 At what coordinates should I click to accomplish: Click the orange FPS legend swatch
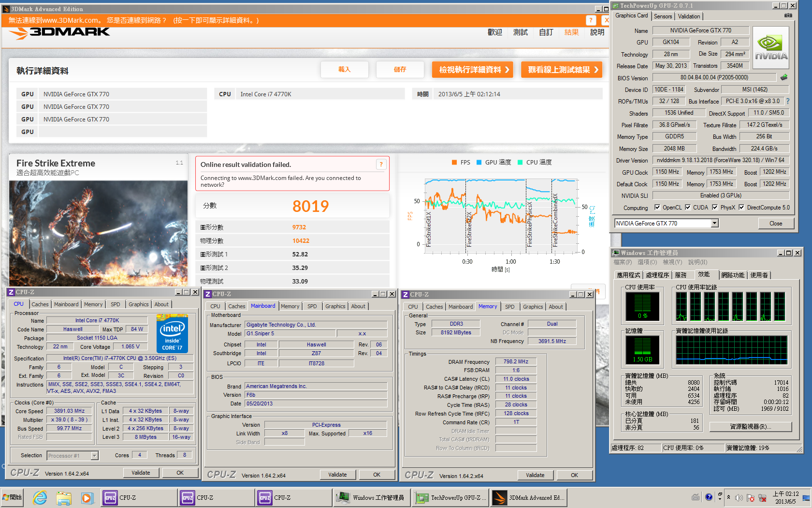point(454,163)
